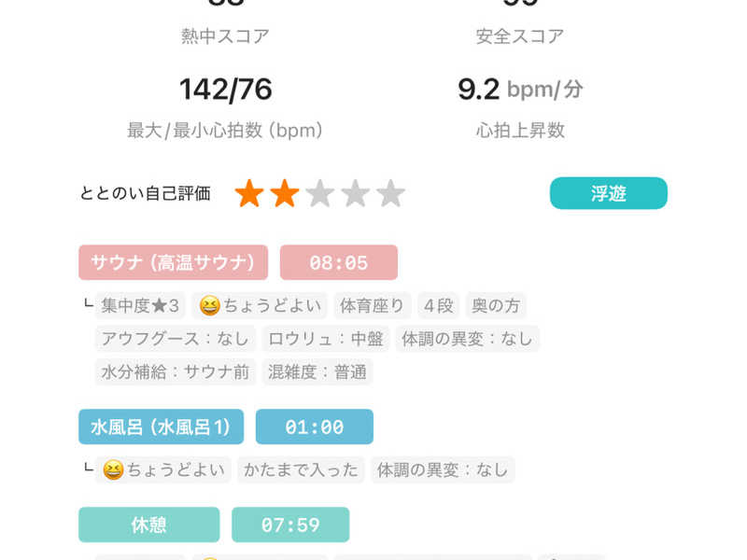Set the rating to the fourth gray star
747x560 pixels.
356,193
